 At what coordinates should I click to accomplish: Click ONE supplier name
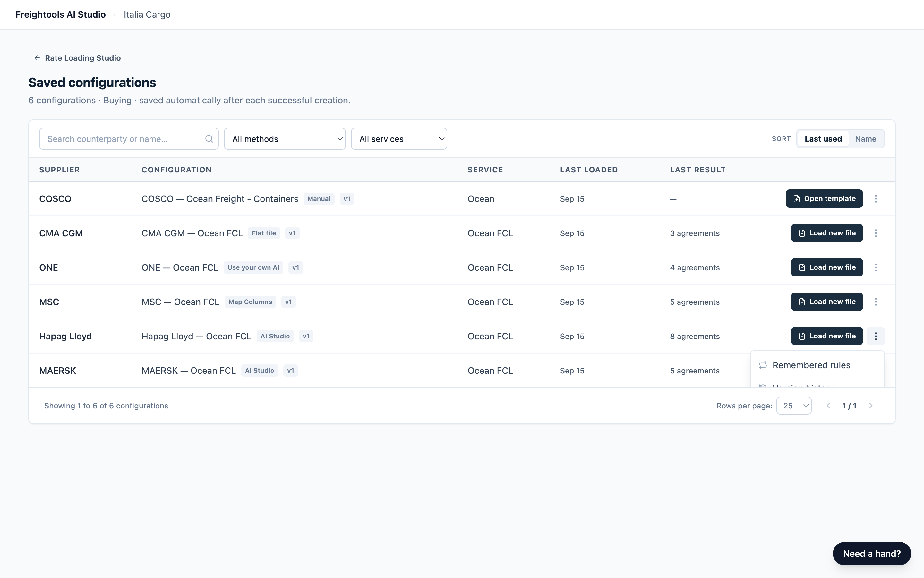(x=48, y=267)
